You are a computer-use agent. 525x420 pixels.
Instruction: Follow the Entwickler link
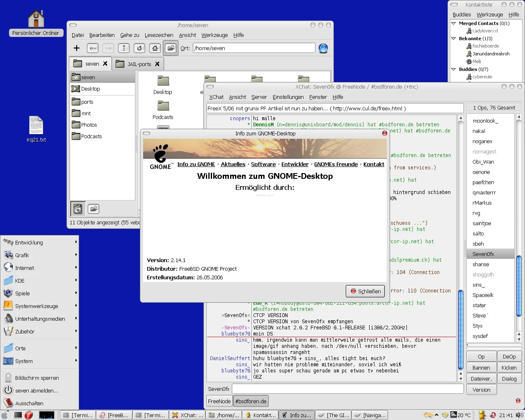(x=295, y=164)
